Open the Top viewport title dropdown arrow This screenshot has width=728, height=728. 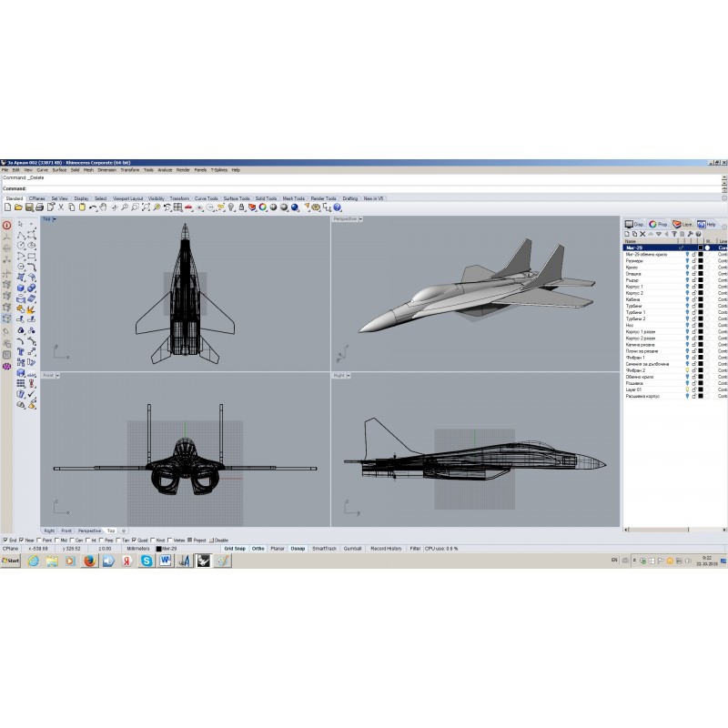point(55,219)
